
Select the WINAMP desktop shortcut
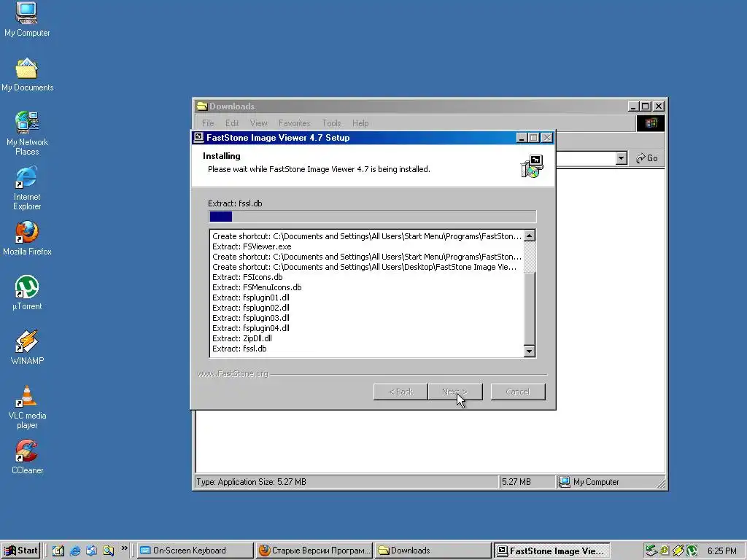tap(27, 348)
